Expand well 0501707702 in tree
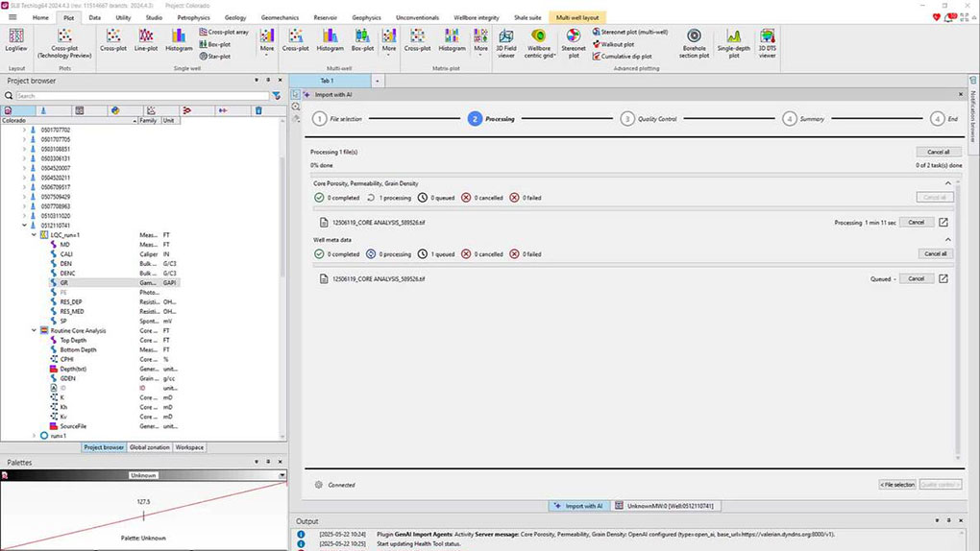The width and height of the screenshot is (980, 551). (x=24, y=130)
